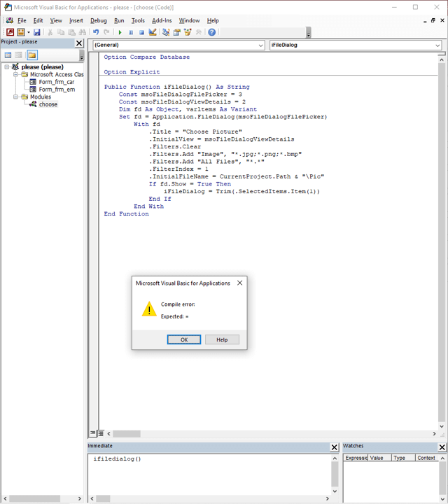The image size is (448, 504).
Task: Click the Cut scissors icon
Action: (50, 32)
